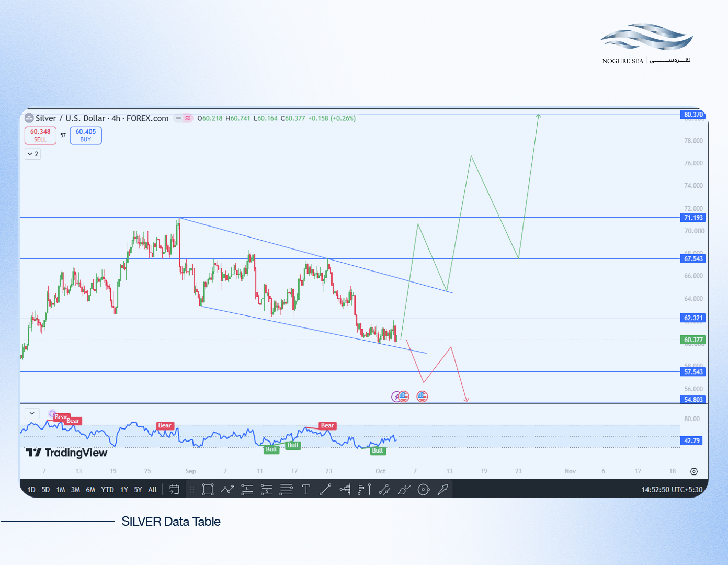Image resolution: width=728 pixels, height=565 pixels.
Task: Grab the drawing toolbar drag handle
Action: (x=192, y=490)
